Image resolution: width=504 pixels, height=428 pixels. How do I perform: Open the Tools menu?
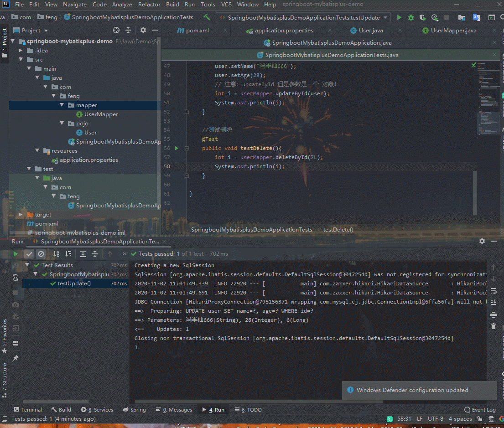[x=208, y=5]
